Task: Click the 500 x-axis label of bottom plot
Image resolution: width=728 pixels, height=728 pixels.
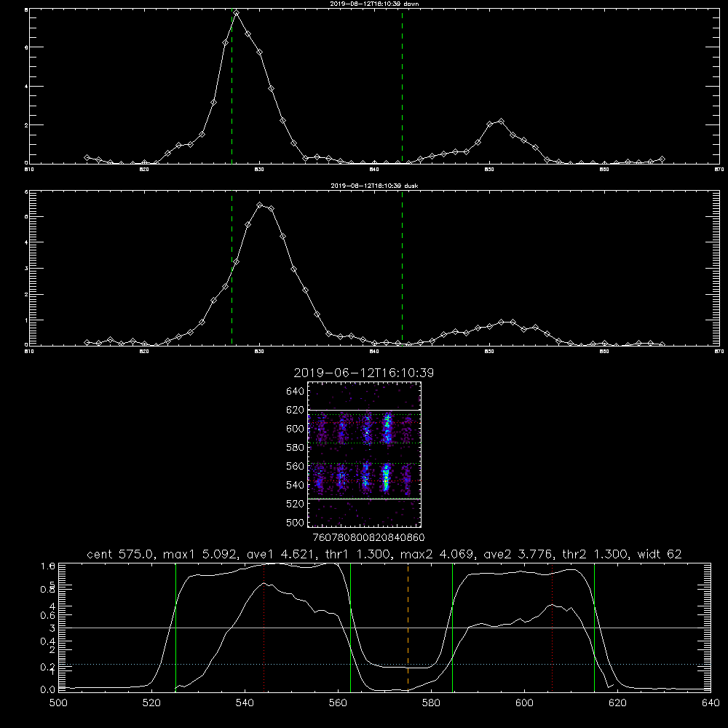Action: coord(58,703)
